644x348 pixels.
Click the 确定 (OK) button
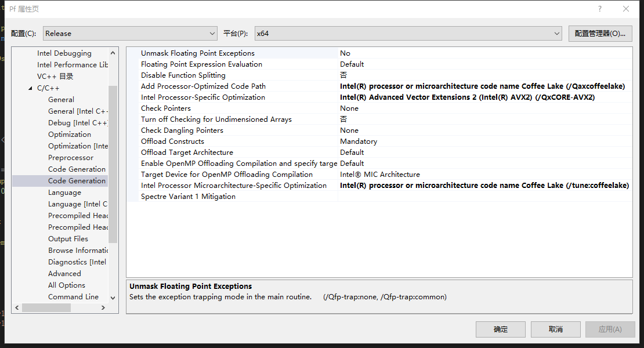coord(501,329)
